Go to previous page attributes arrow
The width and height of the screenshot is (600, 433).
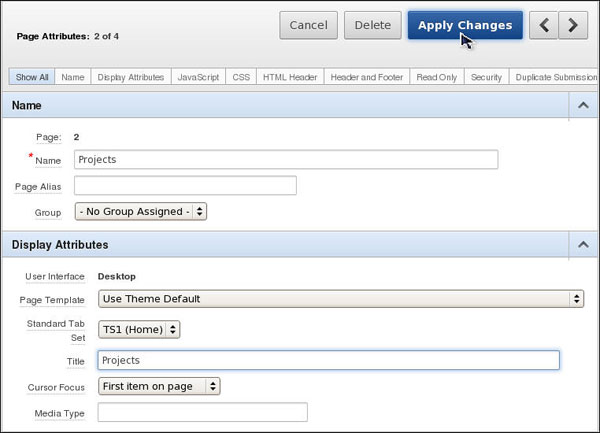coord(543,26)
